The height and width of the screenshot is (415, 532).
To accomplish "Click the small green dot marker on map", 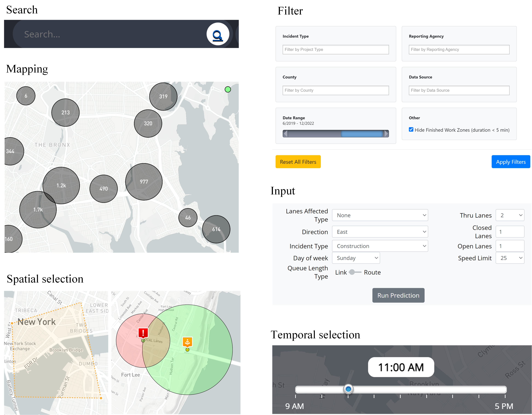I will tap(228, 90).
